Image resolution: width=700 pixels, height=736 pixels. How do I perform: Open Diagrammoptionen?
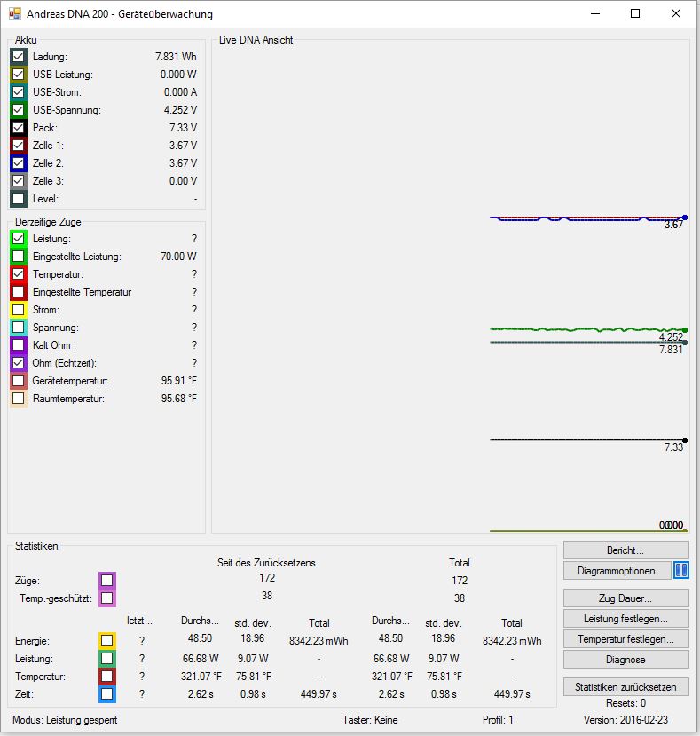pyautogui.click(x=617, y=571)
